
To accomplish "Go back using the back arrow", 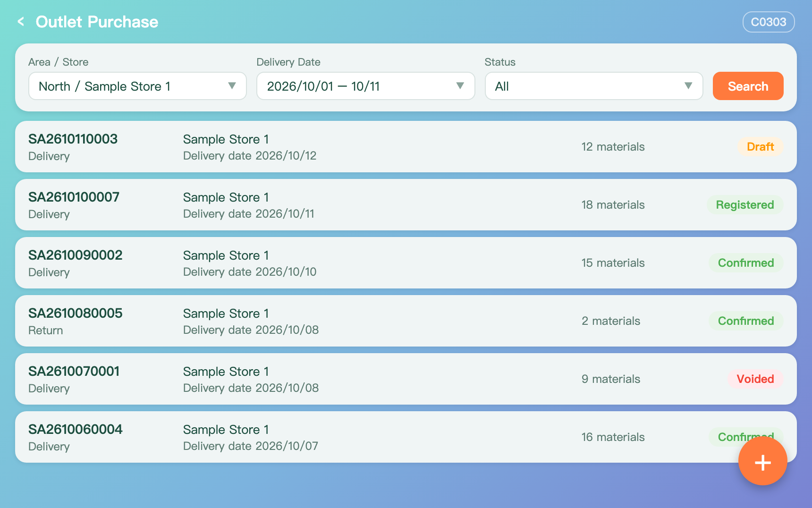I will (x=21, y=22).
